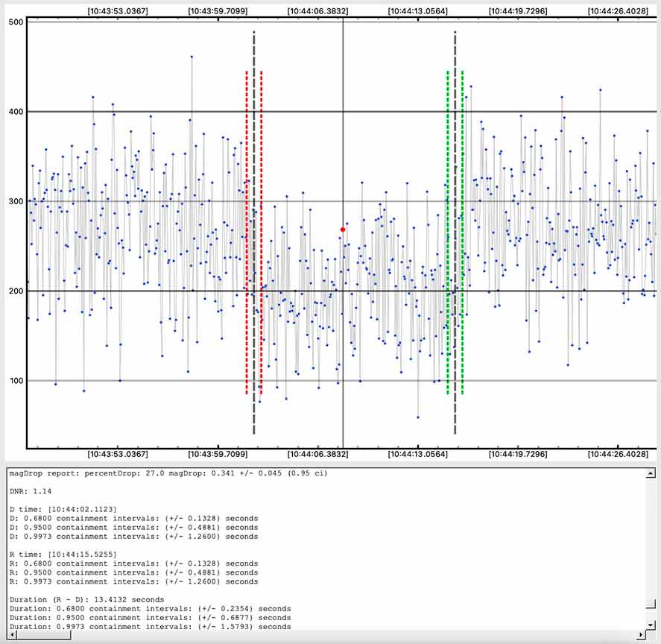Click top axis label [10:44:06.3832]
Image resolution: width=661 pixels, height=644 pixels.
317,11
